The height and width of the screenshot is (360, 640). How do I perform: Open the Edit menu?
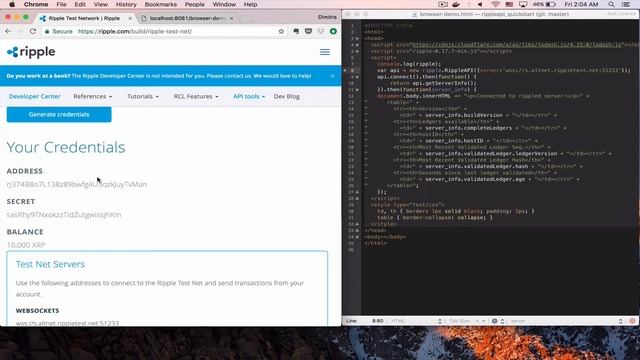click(80, 4)
